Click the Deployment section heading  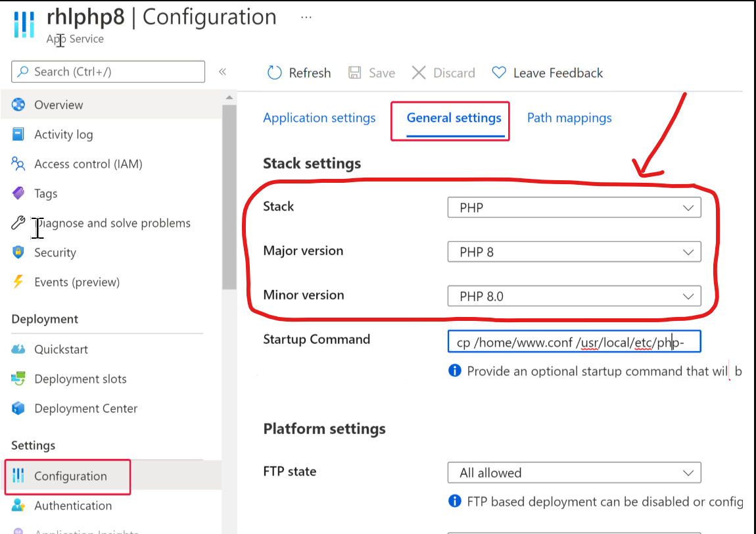pos(45,319)
